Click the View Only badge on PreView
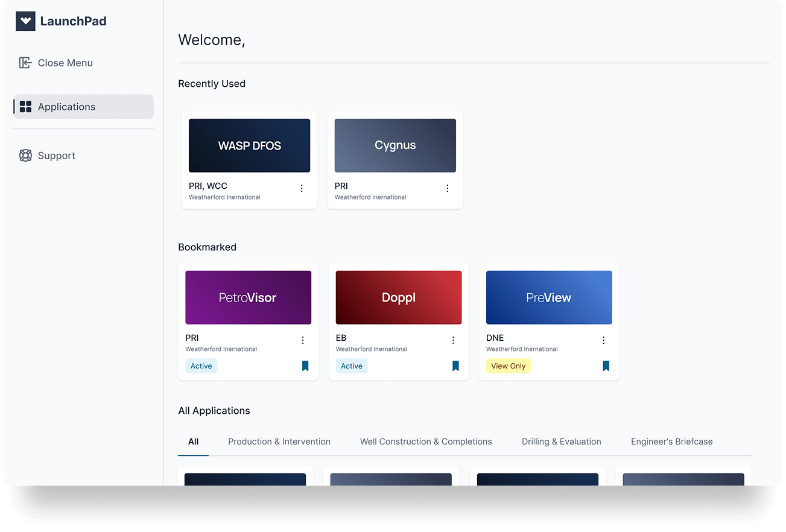This screenshot has width=786, height=532. (508, 366)
